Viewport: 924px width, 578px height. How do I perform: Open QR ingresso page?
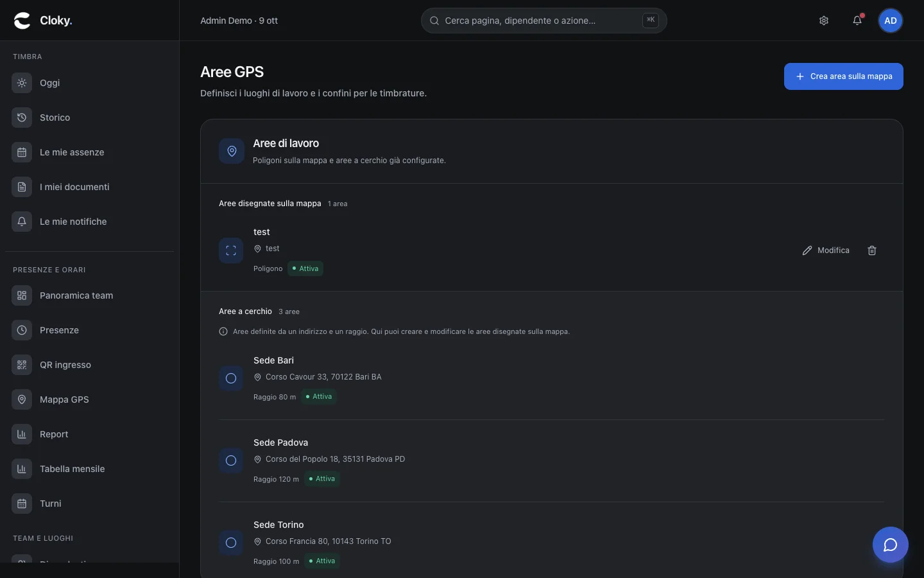point(89,365)
